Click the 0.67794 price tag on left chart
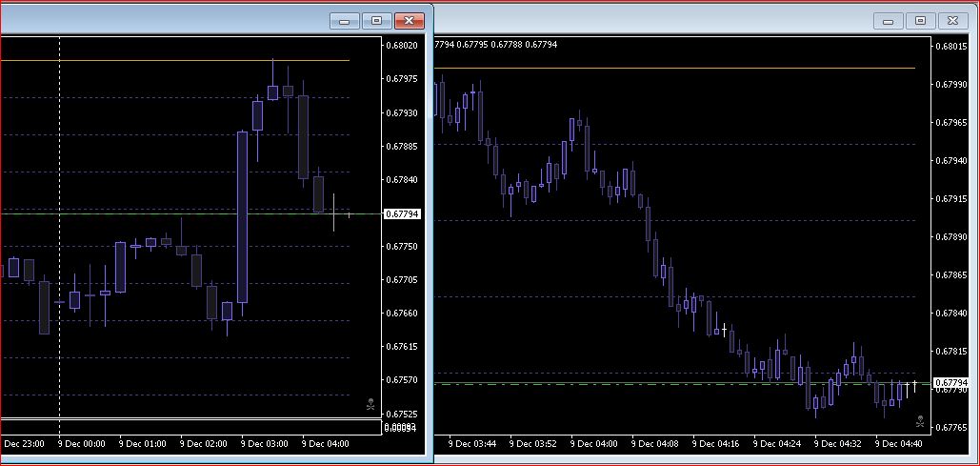The image size is (980, 466). (x=402, y=214)
